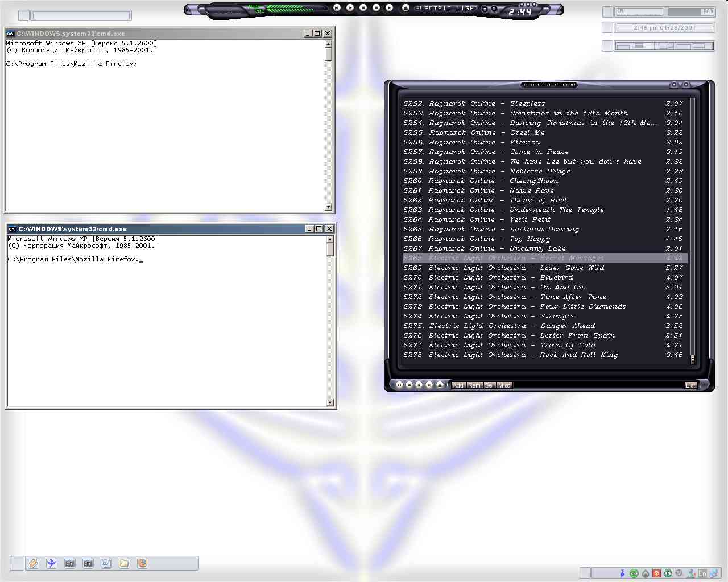Open system menu icon of lower cmd.exe window
This screenshot has width=728, height=582.
pos(12,229)
